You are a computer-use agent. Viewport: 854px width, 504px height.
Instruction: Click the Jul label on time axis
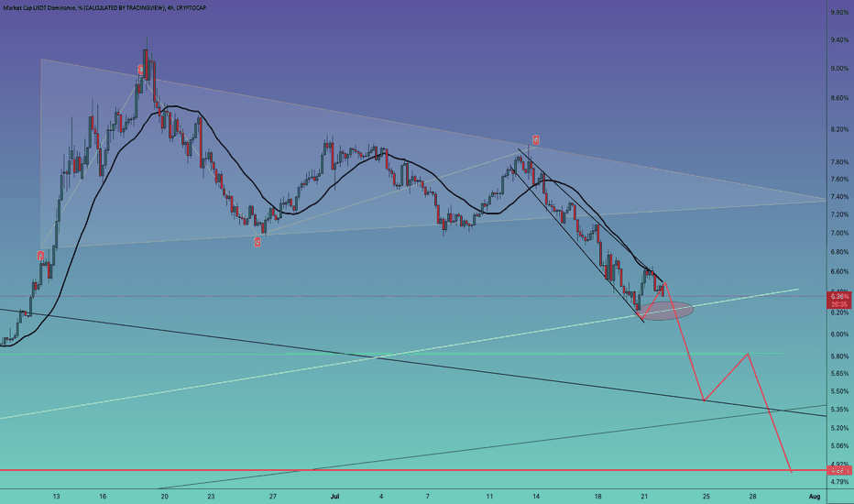(x=335, y=497)
